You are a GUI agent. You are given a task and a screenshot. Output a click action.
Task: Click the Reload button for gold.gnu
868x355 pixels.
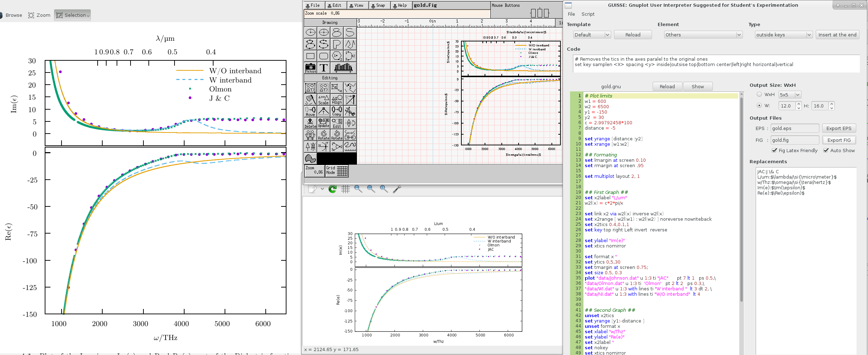[x=667, y=86]
